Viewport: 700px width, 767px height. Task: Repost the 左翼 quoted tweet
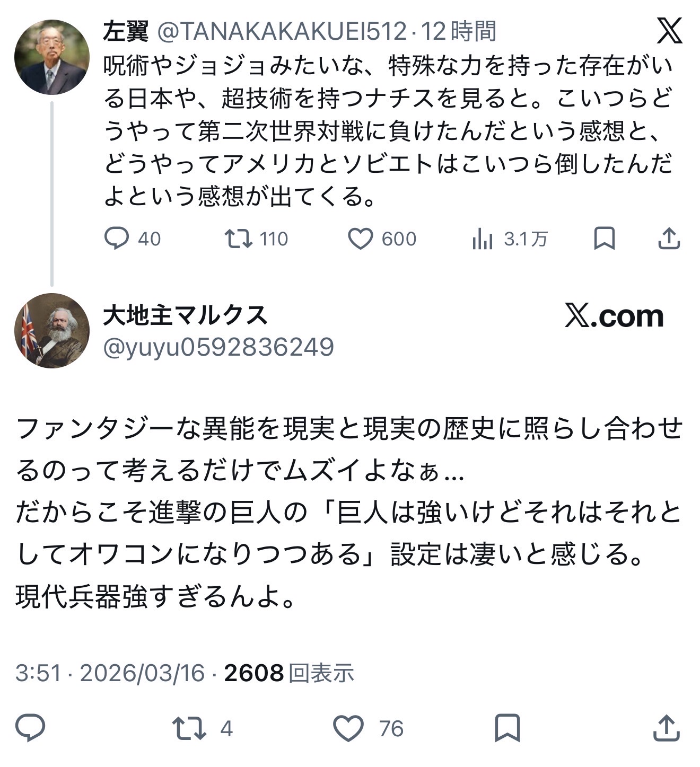[239, 239]
